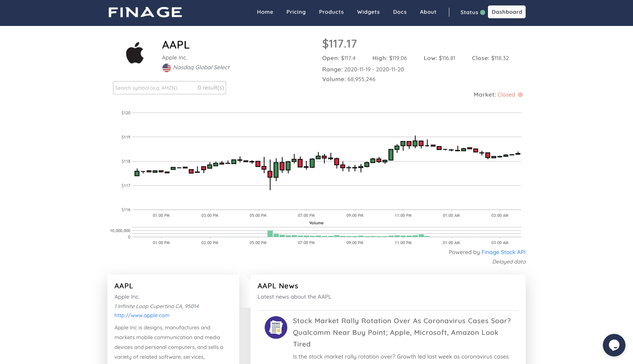Open the chat bubble widget
The width and height of the screenshot is (633, 364).
[x=614, y=345]
